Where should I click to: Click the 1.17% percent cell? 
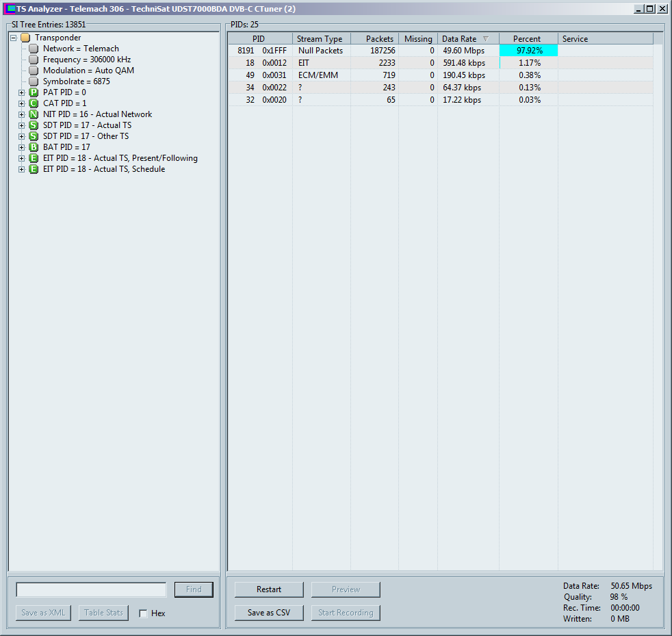click(x=530, y=63)
